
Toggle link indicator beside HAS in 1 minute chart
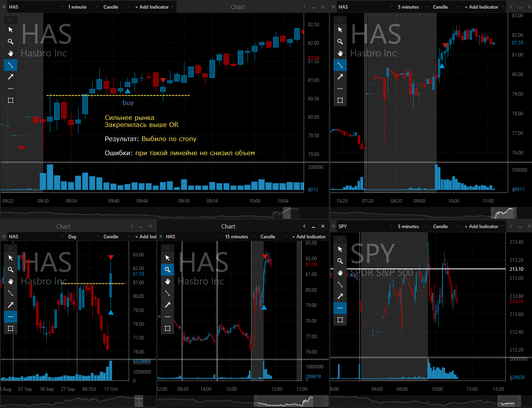(x=4, y=7)
